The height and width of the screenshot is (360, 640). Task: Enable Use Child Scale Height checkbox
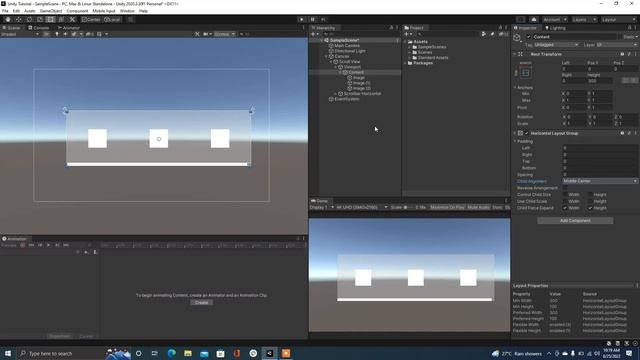tap(590, 201)
